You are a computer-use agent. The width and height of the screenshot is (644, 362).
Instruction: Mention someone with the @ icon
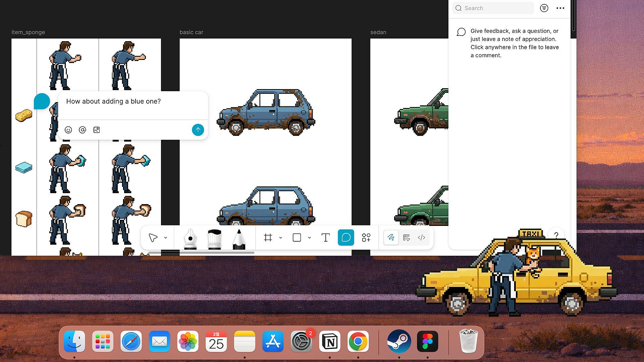83,130
